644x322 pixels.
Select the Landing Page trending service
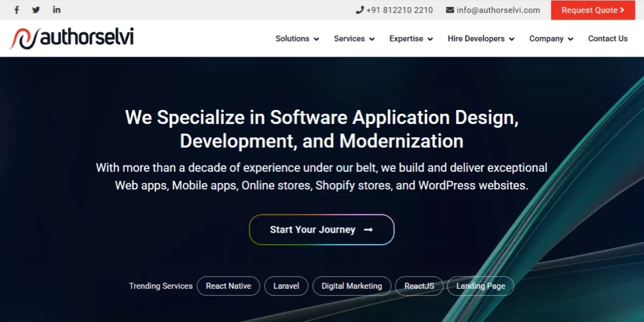(480, 286)
